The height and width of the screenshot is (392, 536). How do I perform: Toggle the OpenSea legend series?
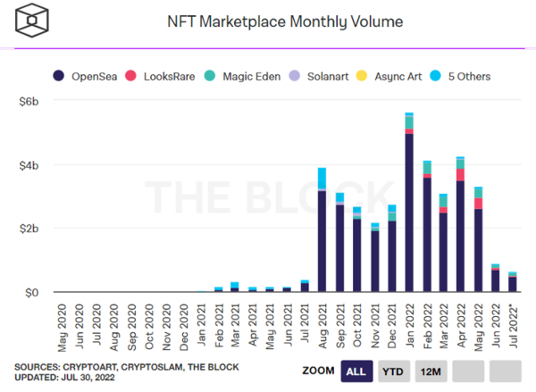click(85, 76)
